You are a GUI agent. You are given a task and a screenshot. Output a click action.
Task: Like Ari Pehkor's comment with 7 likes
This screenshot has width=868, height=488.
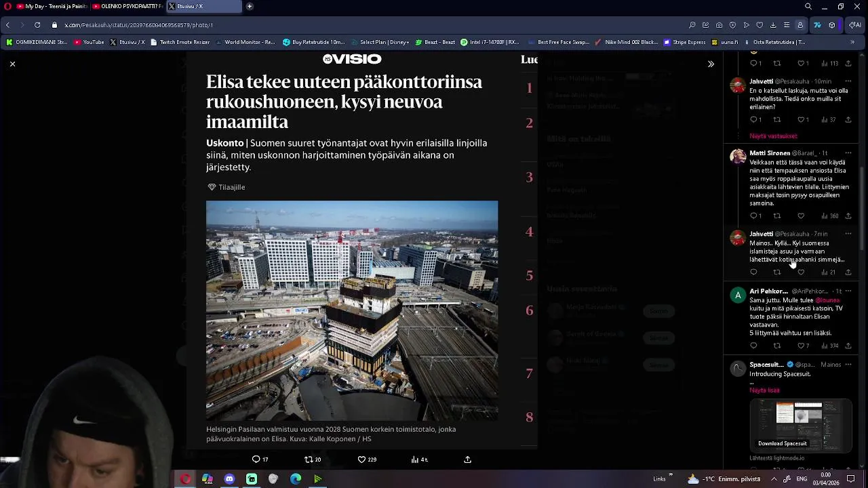[803, 346]
